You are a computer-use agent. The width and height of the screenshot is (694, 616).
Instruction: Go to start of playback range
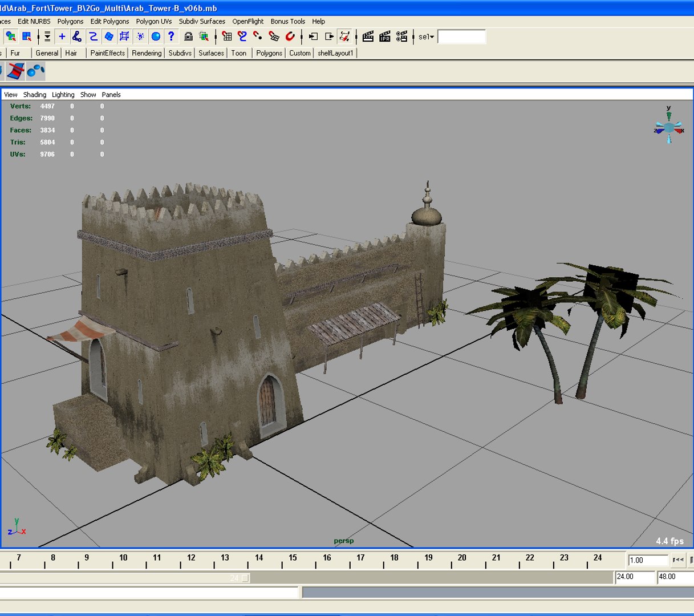click(677, 560)
